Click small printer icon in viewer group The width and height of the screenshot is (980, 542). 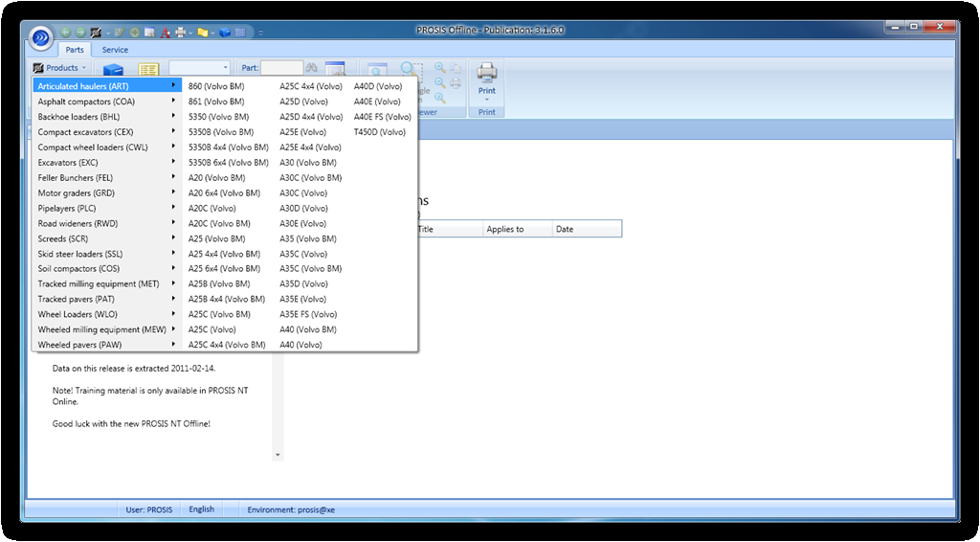(456, 82)
